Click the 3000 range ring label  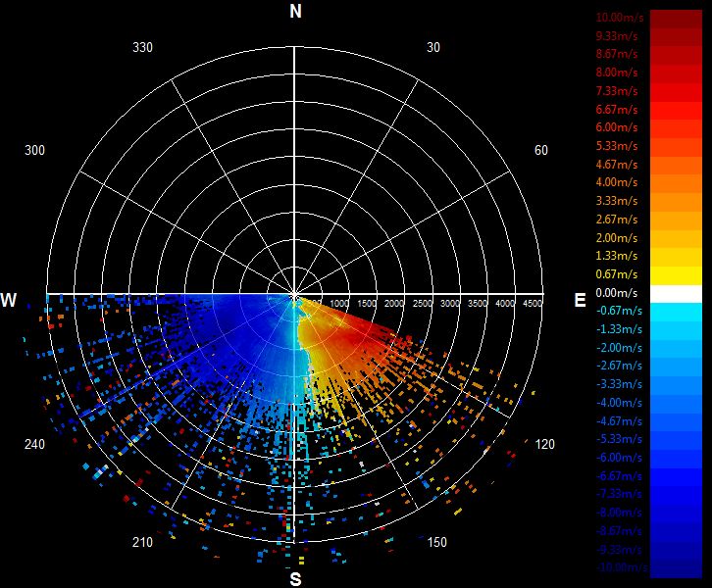pos(449,304)
